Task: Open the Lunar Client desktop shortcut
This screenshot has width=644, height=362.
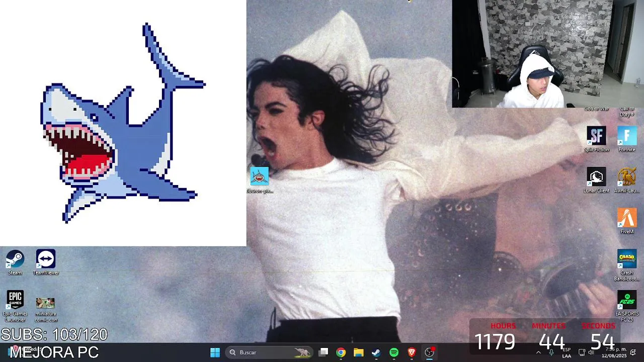Action: pyautogui.click(x=596, y=180)
